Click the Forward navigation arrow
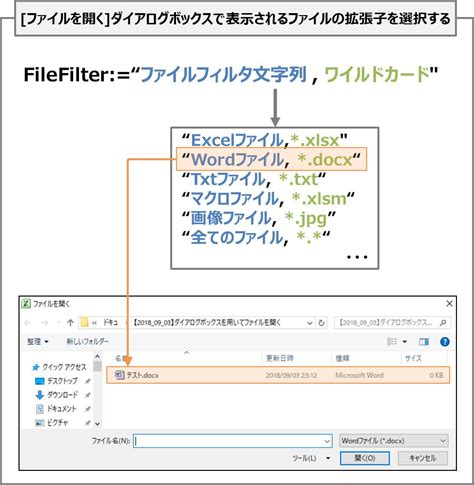 (44, 323)
